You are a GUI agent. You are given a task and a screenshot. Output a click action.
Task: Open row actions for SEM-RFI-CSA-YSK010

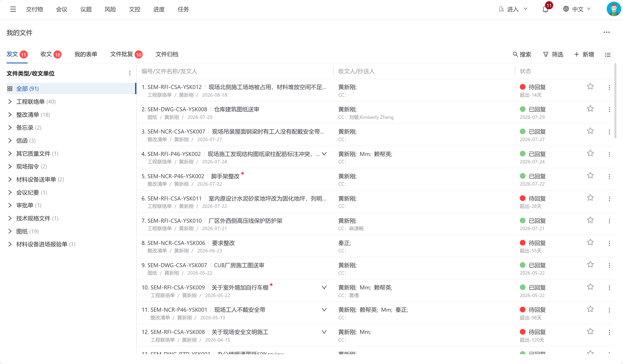coord(609,221)
